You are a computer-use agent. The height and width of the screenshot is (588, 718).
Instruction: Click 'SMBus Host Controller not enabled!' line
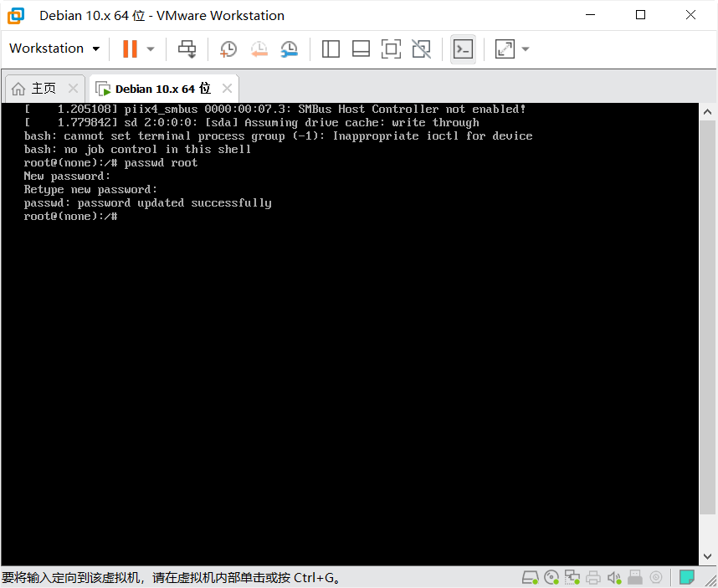(274, 109)
